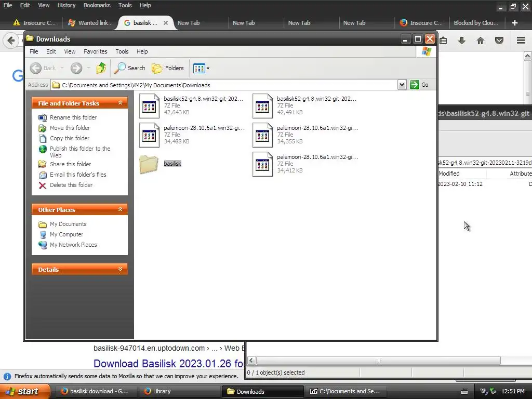
Task: Click the Firefox downloads arrow icon
Action: tap(462, 41)
